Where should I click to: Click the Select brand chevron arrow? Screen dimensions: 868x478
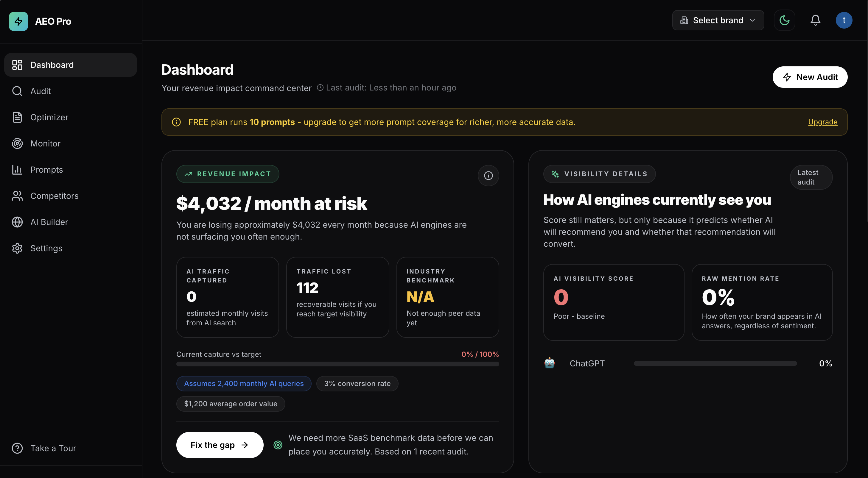(752, 20)
